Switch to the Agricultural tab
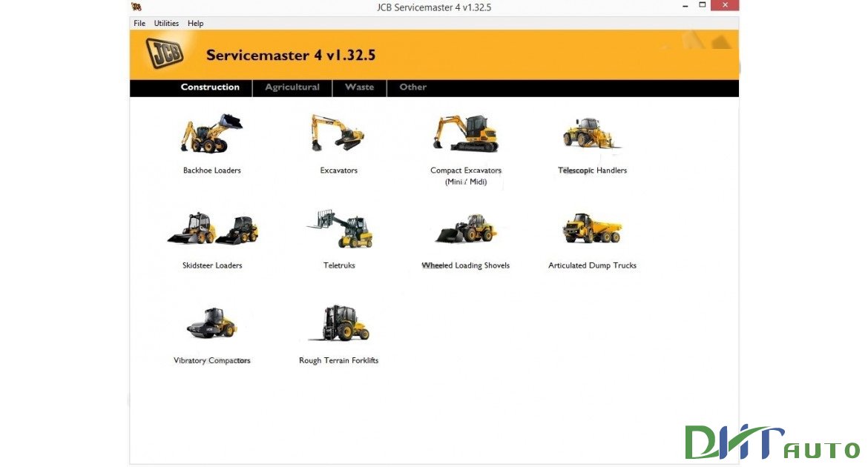868x467 pixels. coord(292,87)
